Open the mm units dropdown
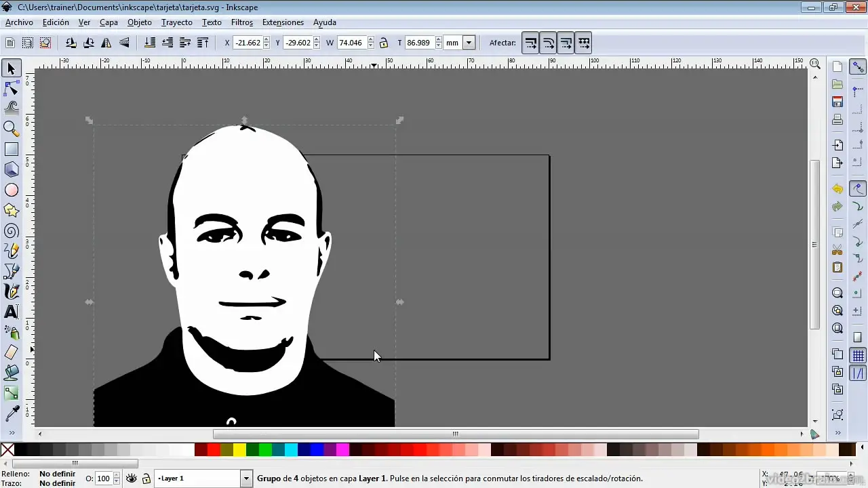 point(469,43)
